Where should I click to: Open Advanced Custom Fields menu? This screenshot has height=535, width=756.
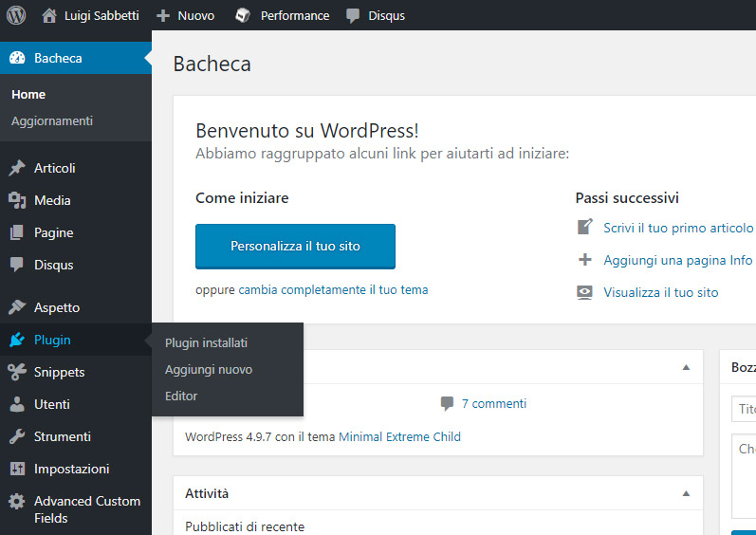pos(87,509)
